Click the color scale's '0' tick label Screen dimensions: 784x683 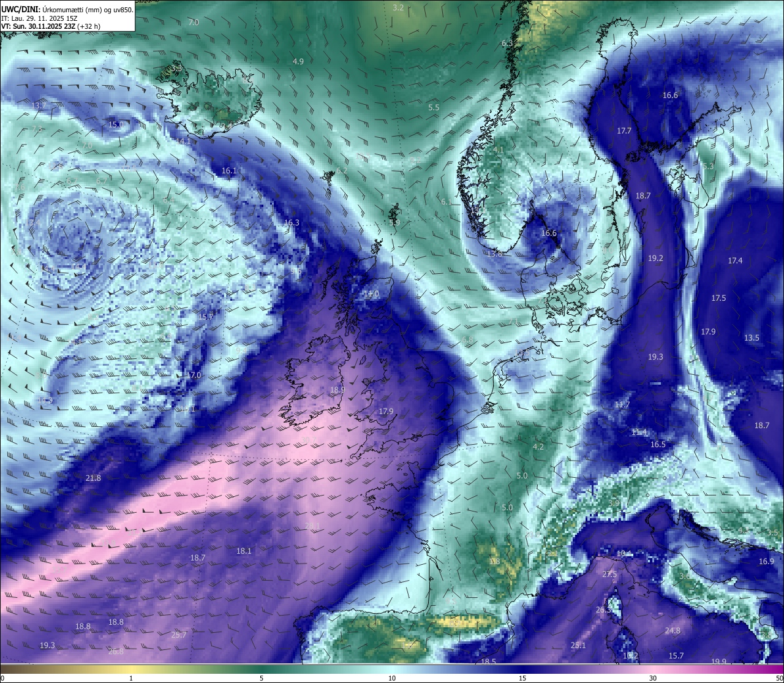point(2,678)
